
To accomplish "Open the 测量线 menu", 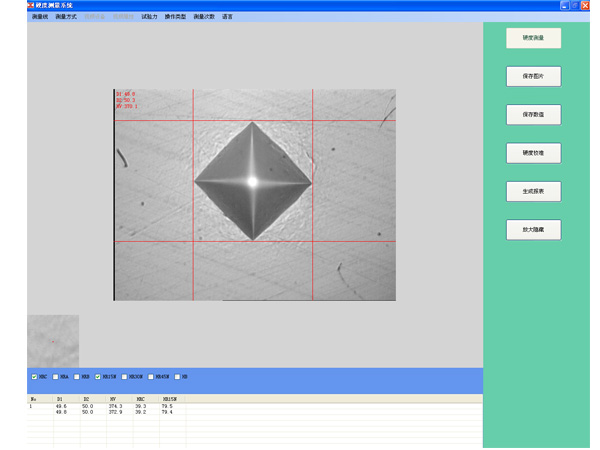I will pos(40,17).
